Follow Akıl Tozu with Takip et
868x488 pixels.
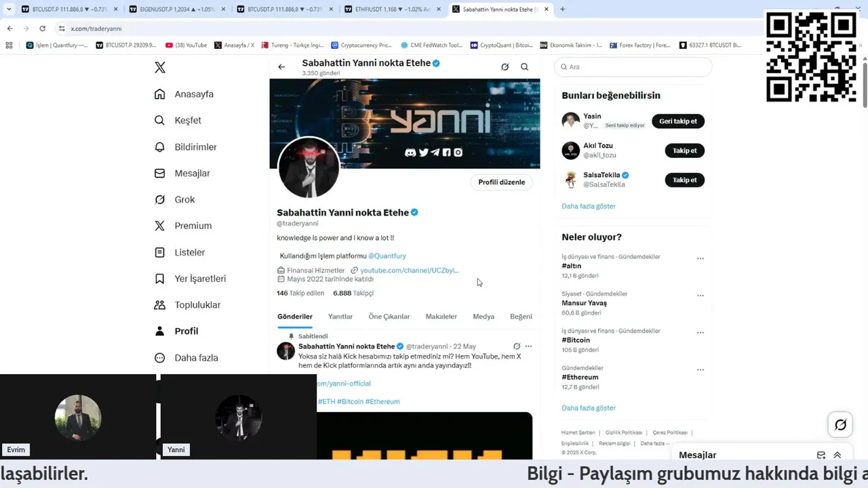pos(685,150)
